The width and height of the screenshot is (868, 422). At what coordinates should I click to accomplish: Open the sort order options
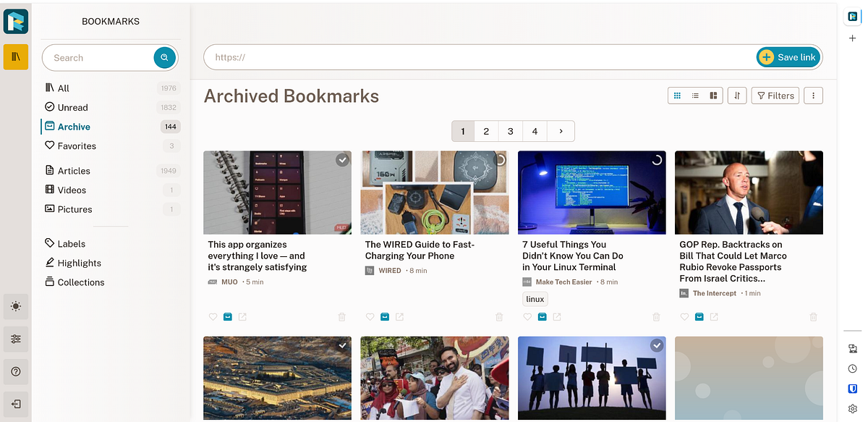[736, 96]
